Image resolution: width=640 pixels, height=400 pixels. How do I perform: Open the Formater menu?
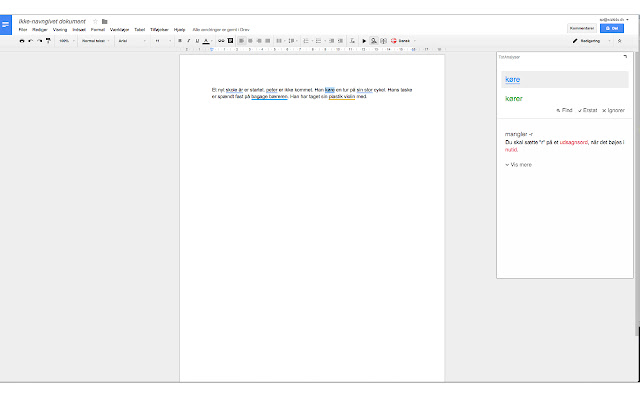(x=97, y=30)
